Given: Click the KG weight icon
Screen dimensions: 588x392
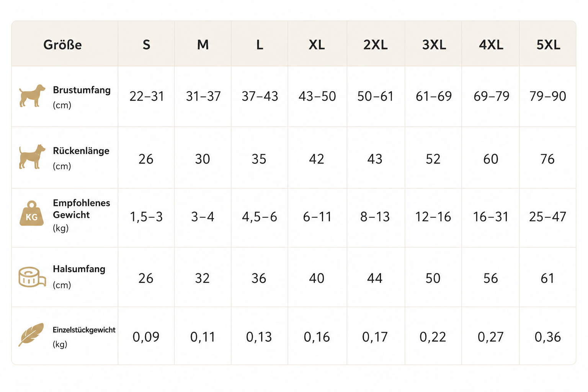Looking at the screenshot, I should point(32,213).
